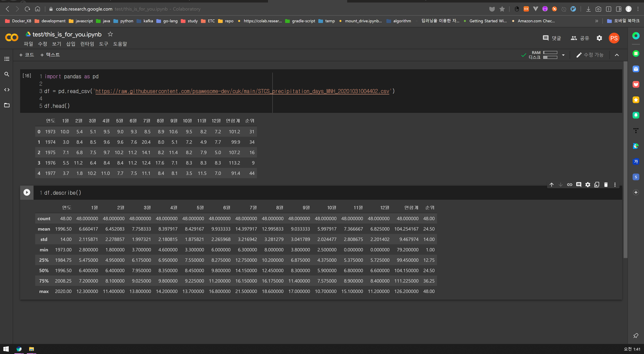The width and height of the screenshot is (644, 354).
Task: Open the search icon in left sidebar
Action: pyautogui.click(x=7, y=74)
